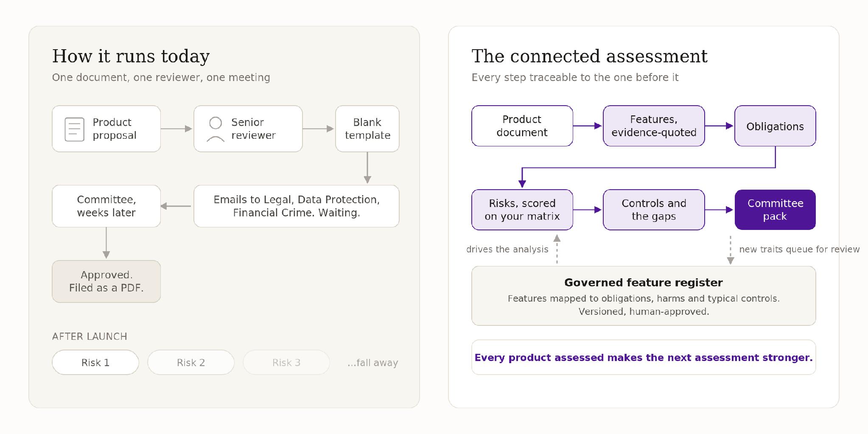
Task: Select the Features, evidence-quoted box
Action: click(x=654, y=126)
